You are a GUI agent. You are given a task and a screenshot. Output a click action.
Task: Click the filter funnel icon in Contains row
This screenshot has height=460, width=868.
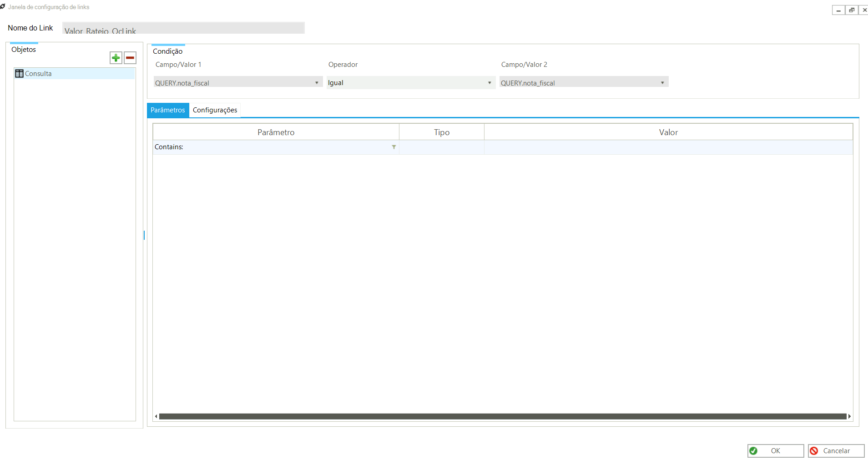(394, 147)
